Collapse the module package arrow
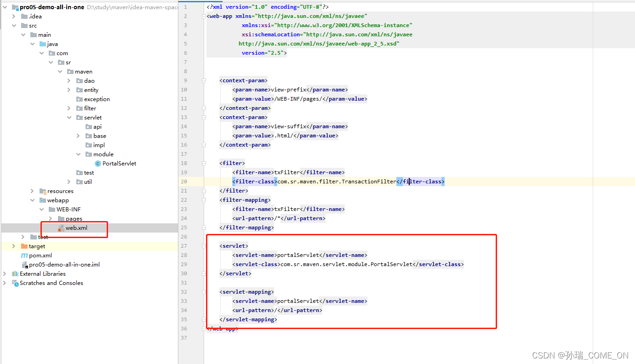 (78, 154)
